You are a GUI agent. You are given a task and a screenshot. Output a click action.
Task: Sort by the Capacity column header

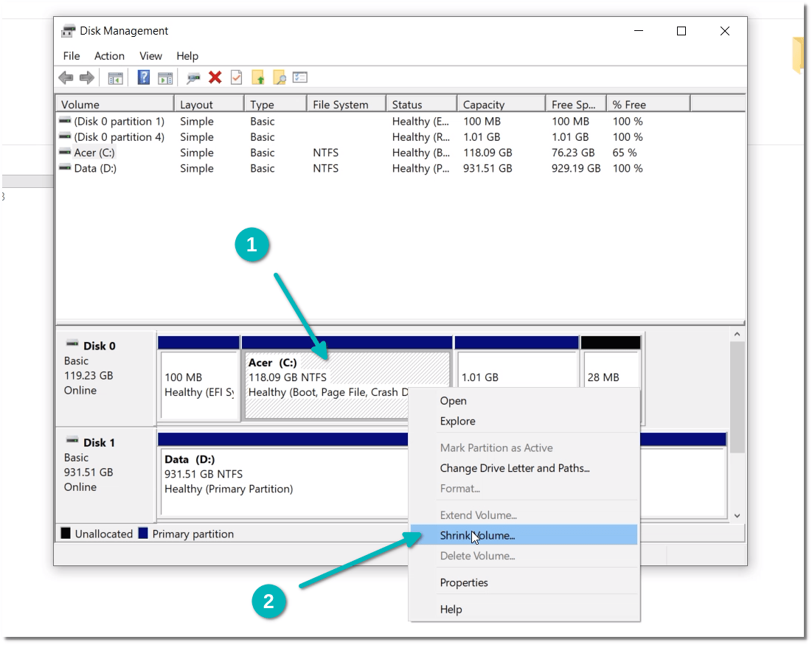(484, 105)
